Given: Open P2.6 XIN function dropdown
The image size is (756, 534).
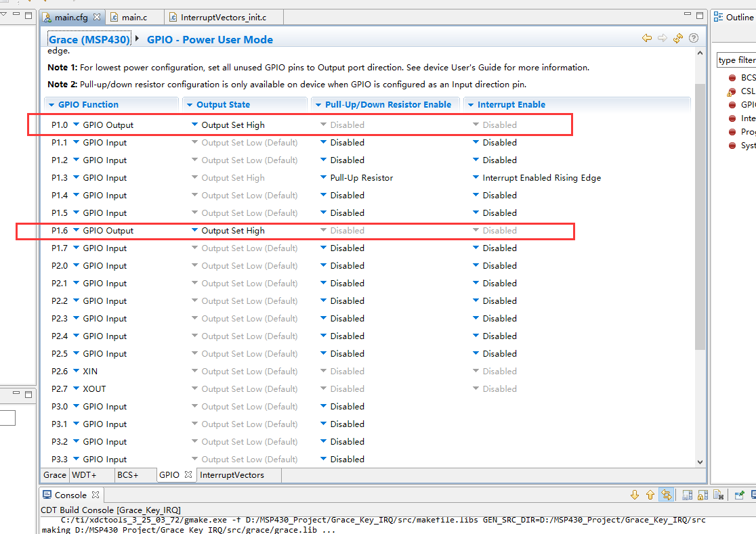Looking at the screenshot, I should point(76,371).
